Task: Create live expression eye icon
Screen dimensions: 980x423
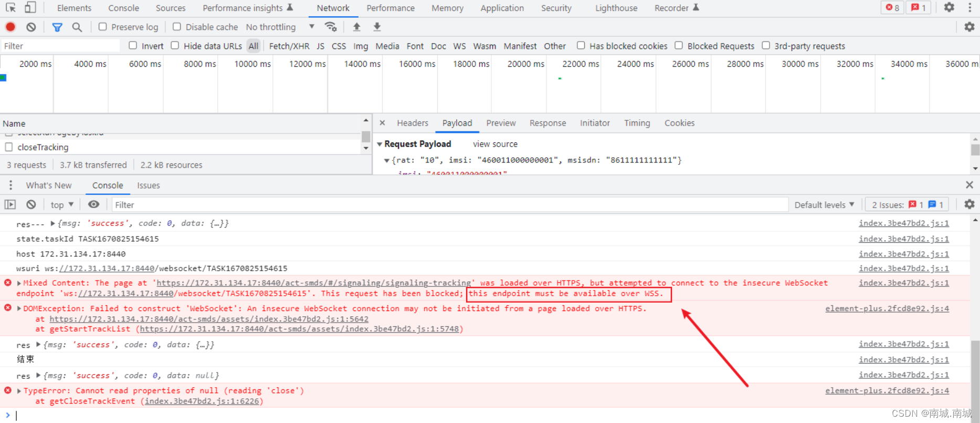Action: coord(93,204)
